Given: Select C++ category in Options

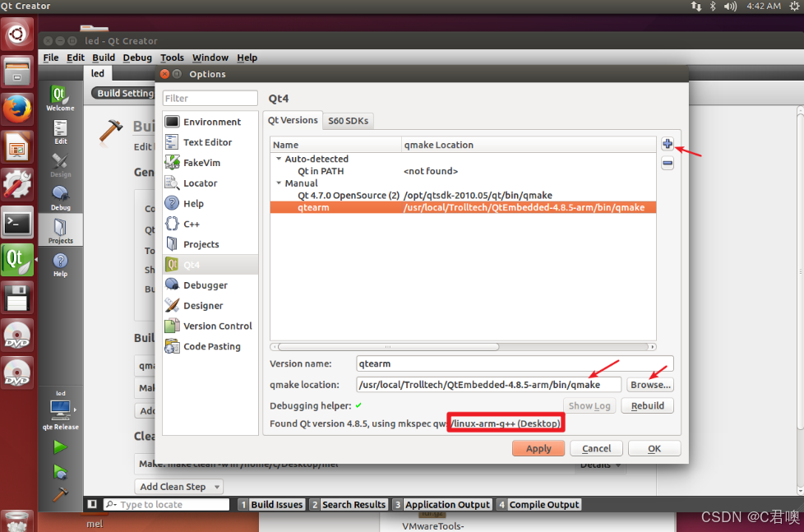Looking at the screenshot, I should pos(210,224).
